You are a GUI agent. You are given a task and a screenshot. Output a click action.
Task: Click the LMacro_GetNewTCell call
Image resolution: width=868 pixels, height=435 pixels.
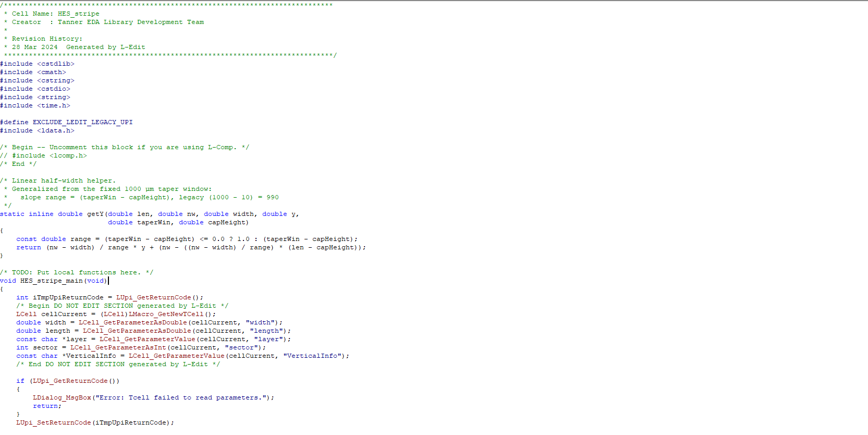click(166, 314)
